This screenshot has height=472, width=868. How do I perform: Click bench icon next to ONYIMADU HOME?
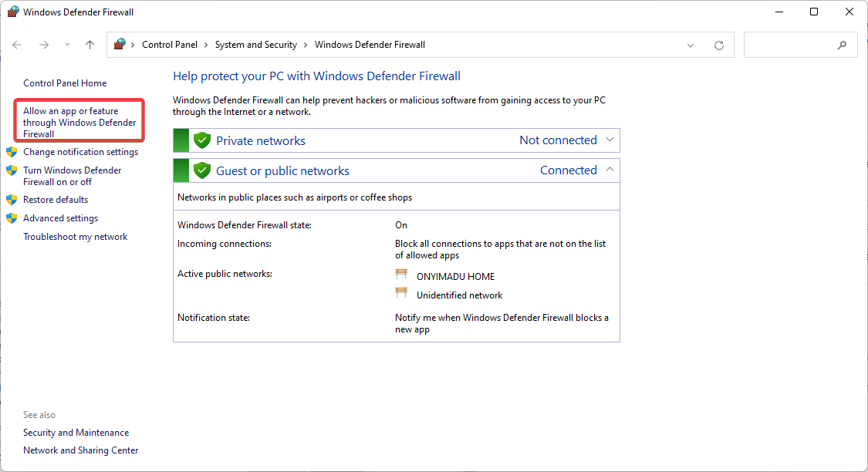click(401, 275)
